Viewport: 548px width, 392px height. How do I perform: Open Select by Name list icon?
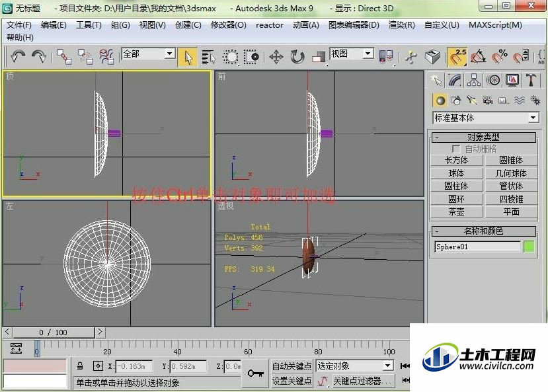pyautogui.click(x=209, y=57)
